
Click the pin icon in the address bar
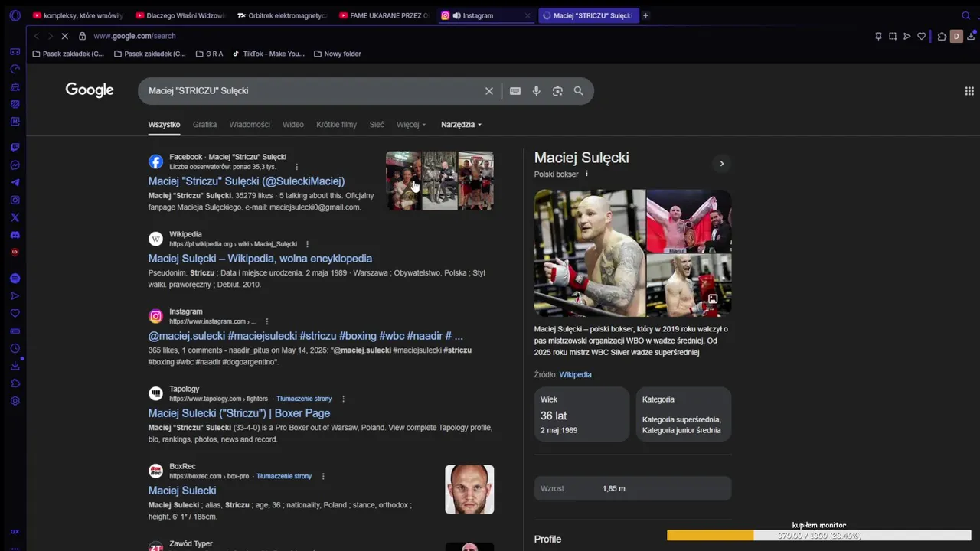[x=878, y=36]
